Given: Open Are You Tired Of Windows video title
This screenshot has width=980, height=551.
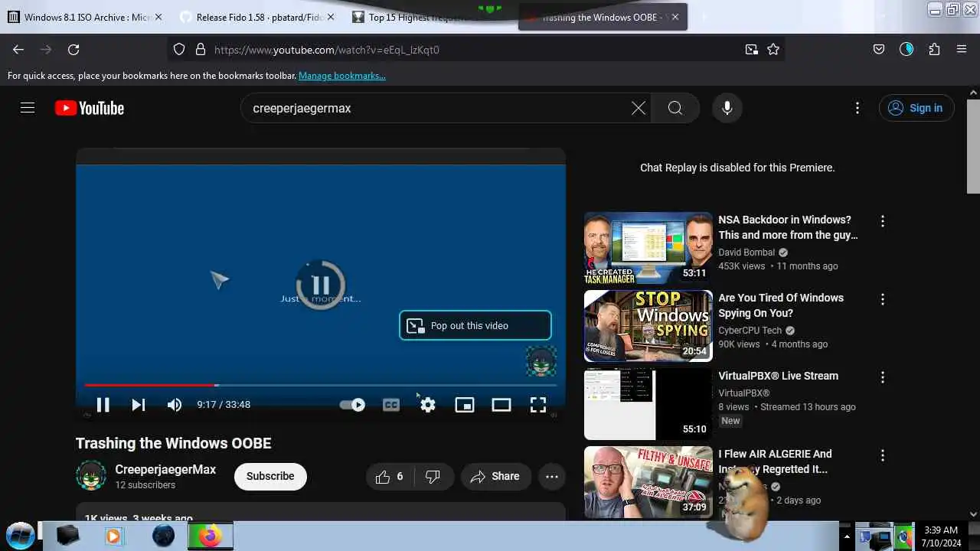Looking at the screenshot, I should pyautogui.click(x=781, y=305).
